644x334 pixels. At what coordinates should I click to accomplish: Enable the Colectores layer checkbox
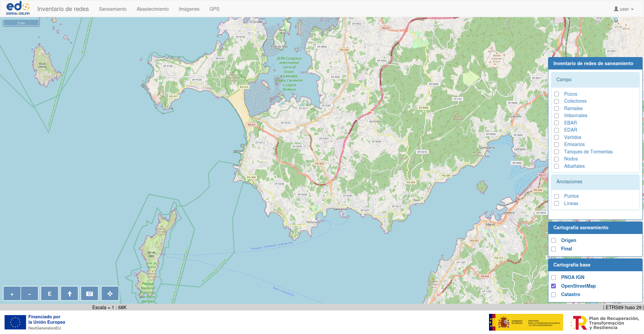click(556, 101)
